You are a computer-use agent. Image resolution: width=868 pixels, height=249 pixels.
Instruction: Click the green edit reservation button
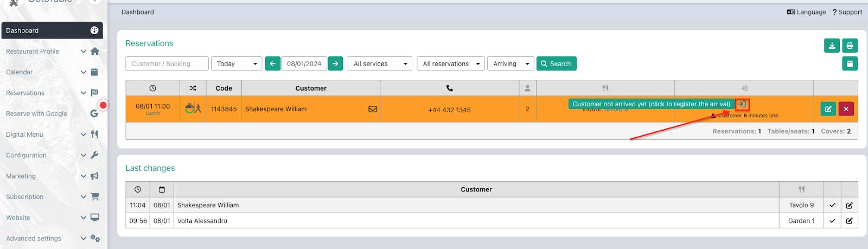pyautogui.click(x=828, y=109)
